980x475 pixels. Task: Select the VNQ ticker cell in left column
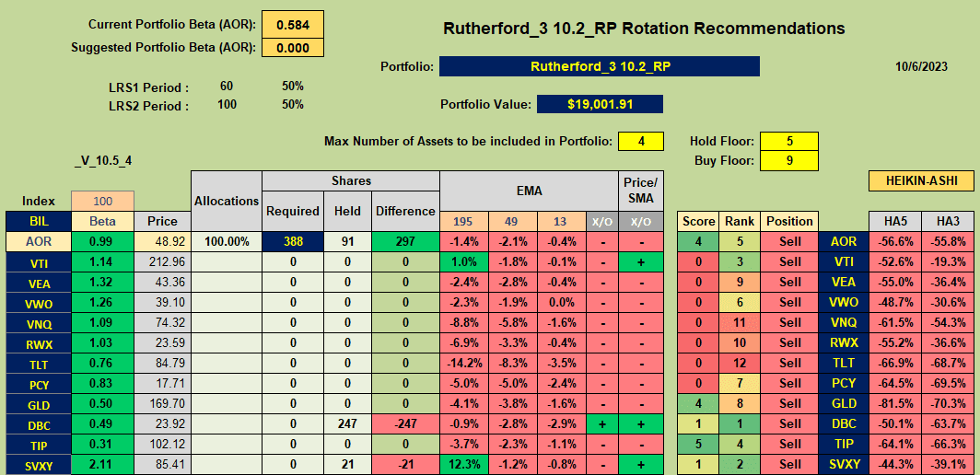(x=39, y=322)
